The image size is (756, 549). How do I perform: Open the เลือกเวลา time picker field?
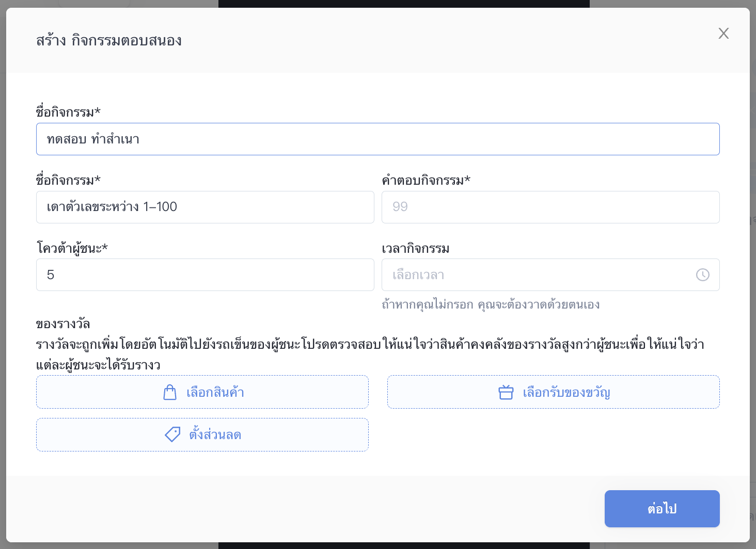[550, 274]
